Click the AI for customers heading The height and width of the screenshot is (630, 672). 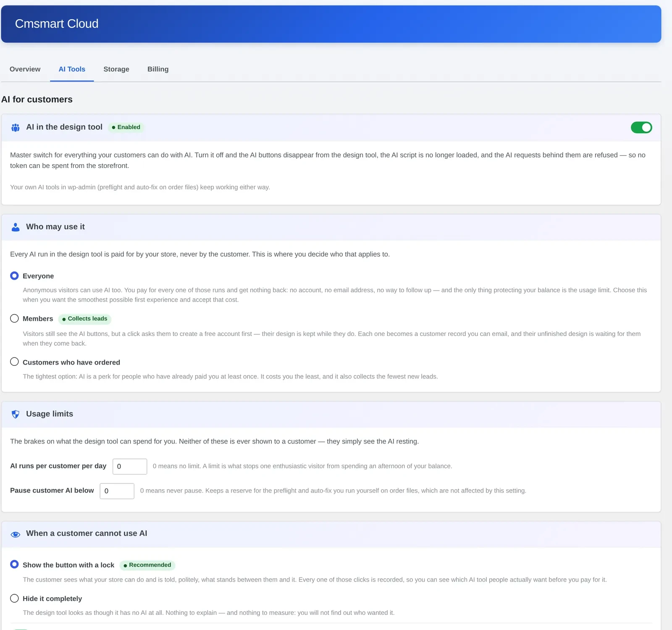[37, 100]
